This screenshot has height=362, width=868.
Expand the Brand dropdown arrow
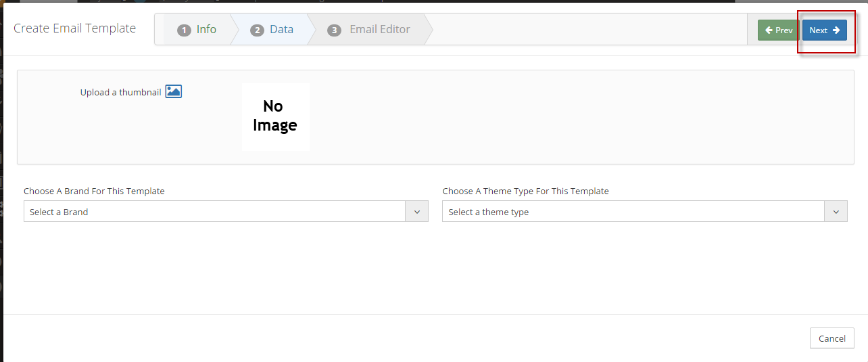coord(416,212)
